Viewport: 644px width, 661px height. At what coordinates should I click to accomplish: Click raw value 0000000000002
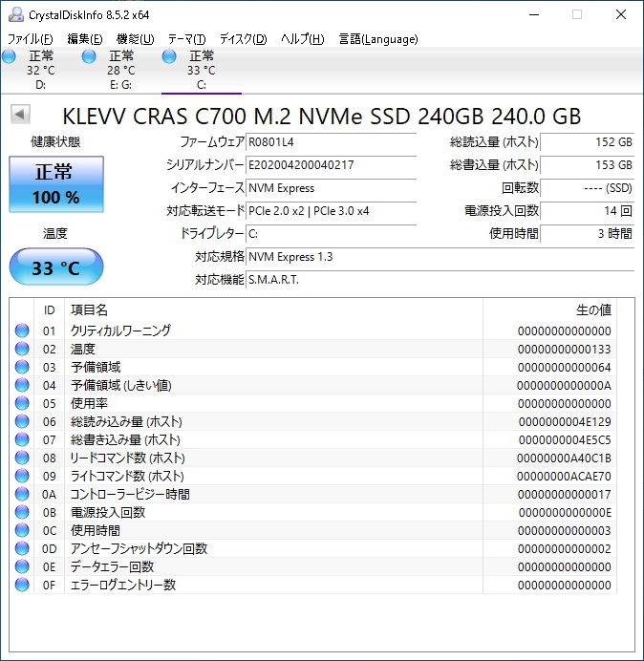click(x=565, y=549)
